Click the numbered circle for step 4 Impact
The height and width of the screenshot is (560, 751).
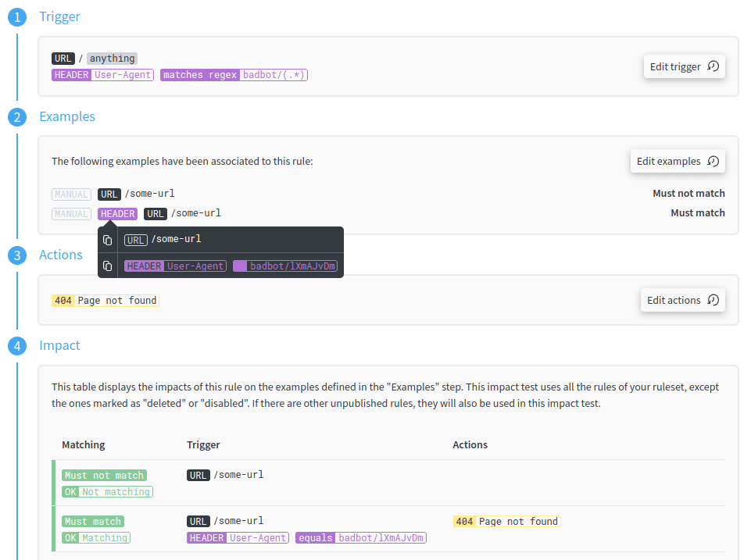(17, 345)
